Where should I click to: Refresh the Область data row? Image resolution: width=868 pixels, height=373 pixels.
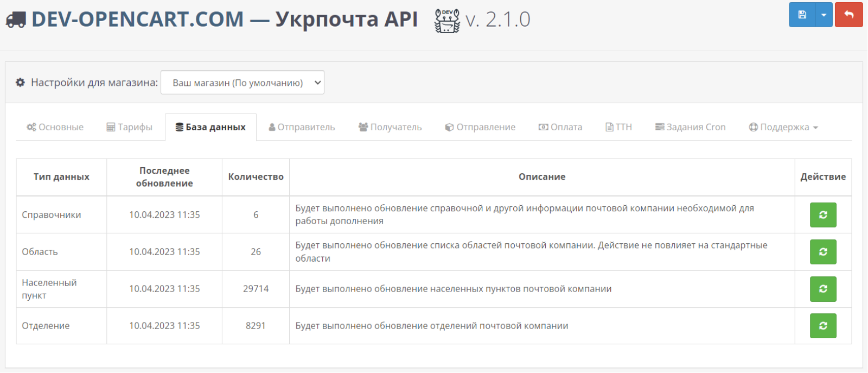(x=823, y=252)
